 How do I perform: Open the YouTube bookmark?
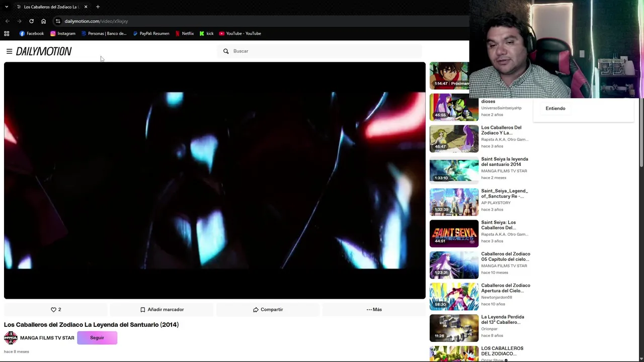[240, 34]
